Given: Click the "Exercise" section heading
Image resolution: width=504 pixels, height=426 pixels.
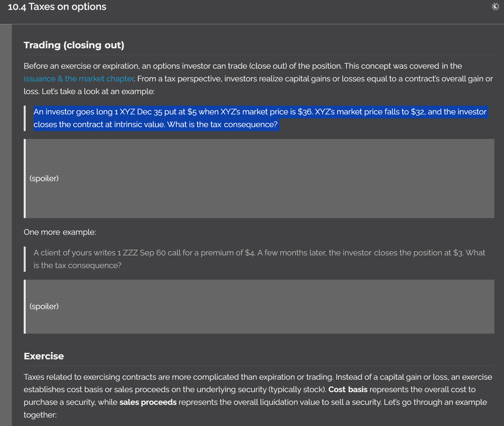Looking at the screenshot, I should 44,356.
